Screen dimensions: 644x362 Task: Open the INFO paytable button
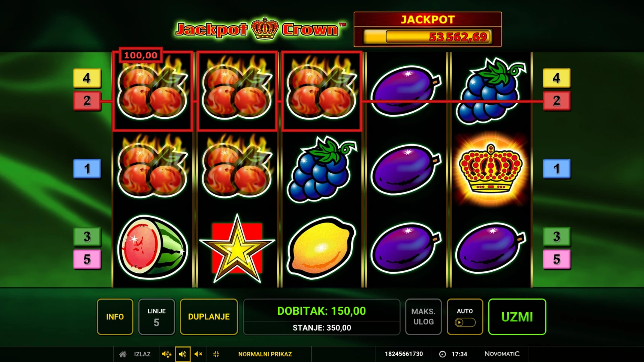click(115, 317)
